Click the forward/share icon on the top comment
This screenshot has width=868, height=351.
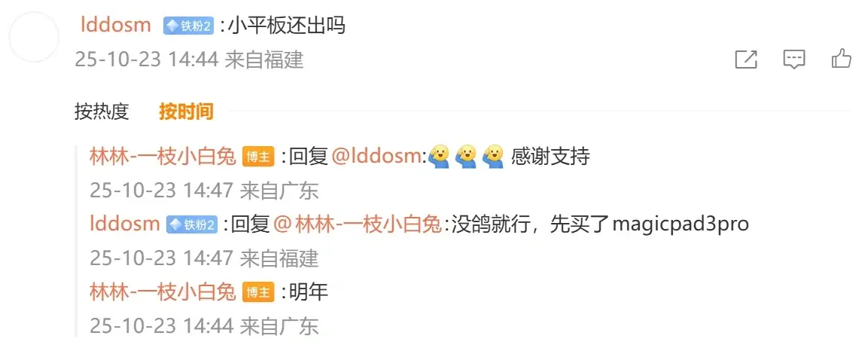click(x=745, y=59)
